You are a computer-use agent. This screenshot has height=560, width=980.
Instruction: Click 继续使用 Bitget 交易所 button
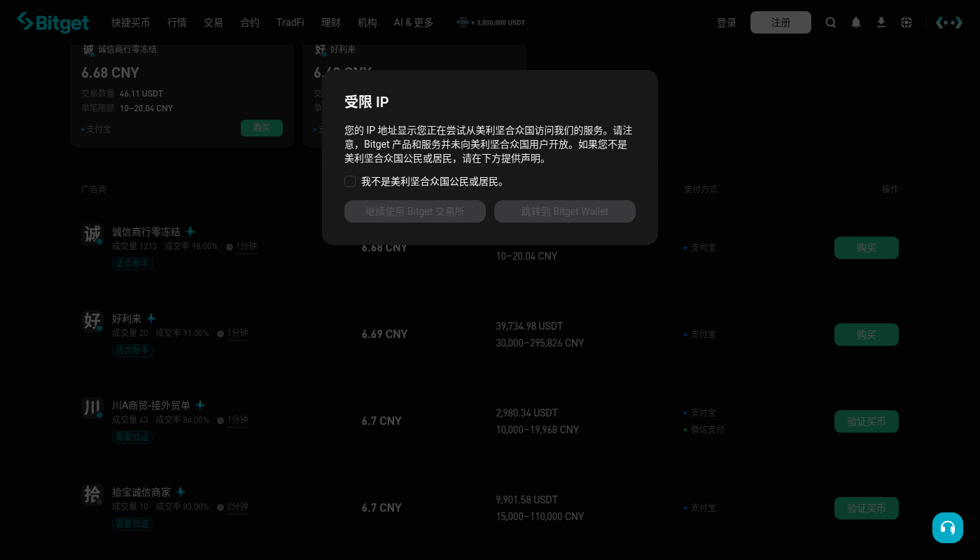[x=415, y=211]
